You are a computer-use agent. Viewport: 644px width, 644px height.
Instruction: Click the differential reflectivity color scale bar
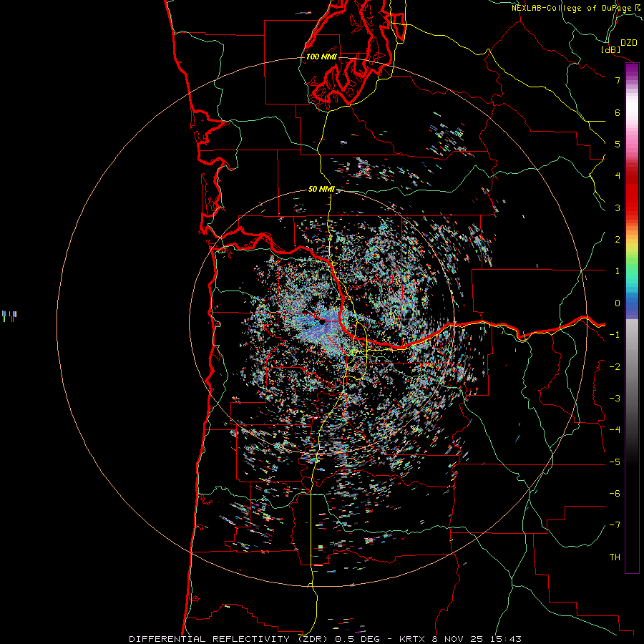[632, 318]
